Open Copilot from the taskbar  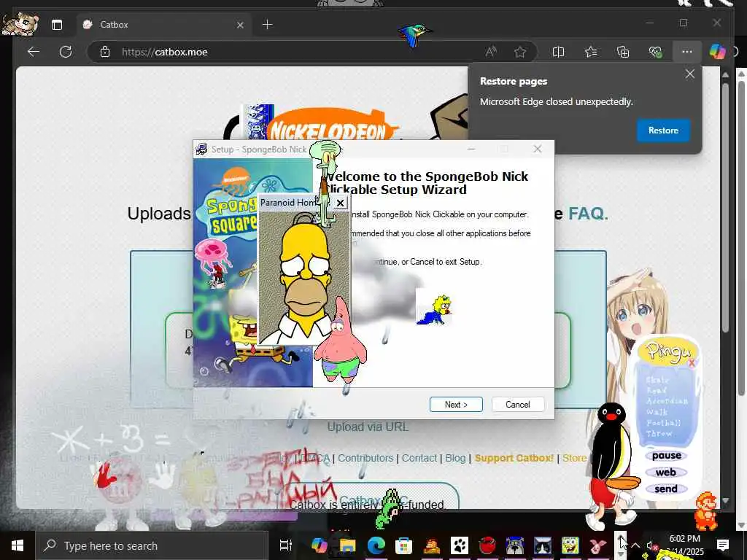click(x=318, y=545)
